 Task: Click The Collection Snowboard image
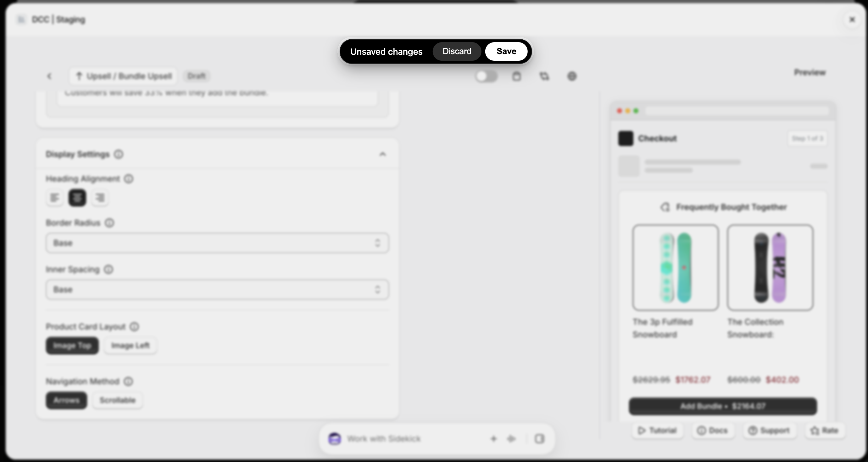[x=770, y=268]
